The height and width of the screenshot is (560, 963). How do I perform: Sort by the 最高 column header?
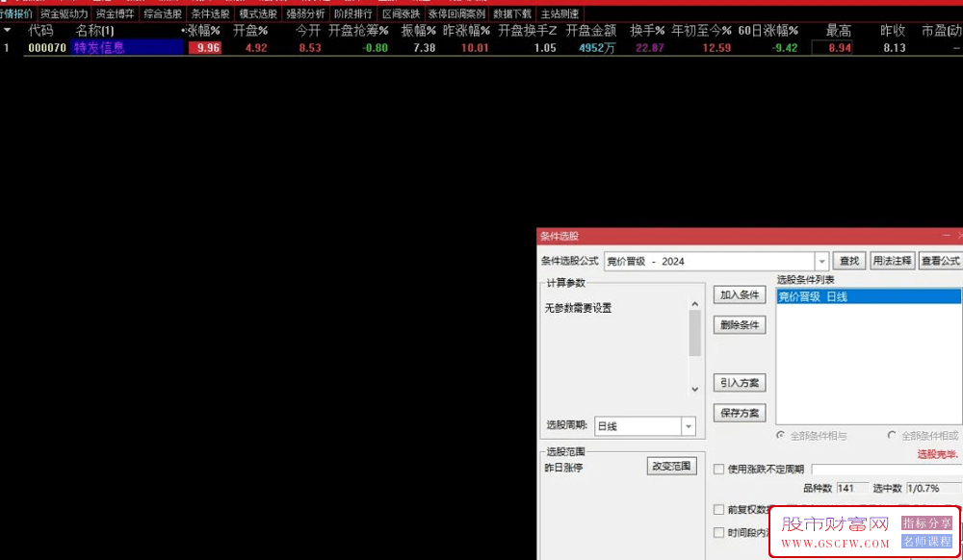click(x=839, y=30)
